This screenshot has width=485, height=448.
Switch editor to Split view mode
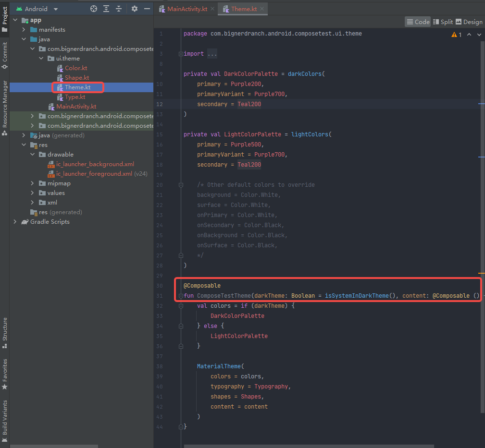(x=442, y=22)
